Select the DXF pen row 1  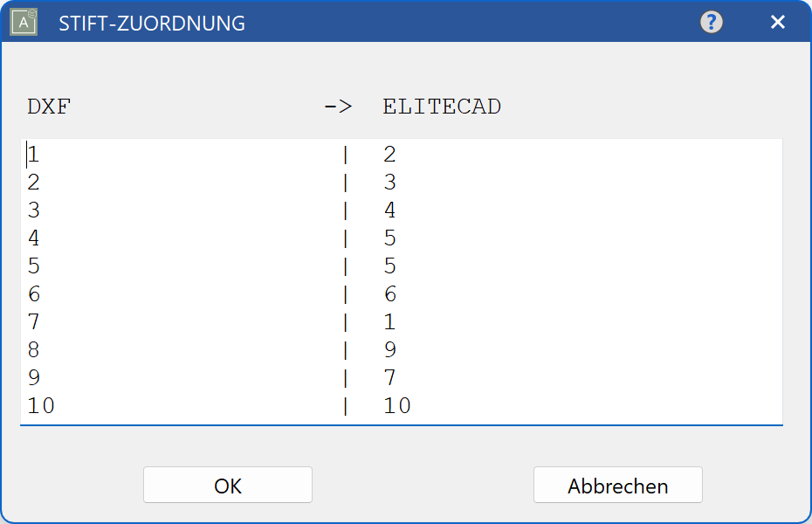[175, 154]
